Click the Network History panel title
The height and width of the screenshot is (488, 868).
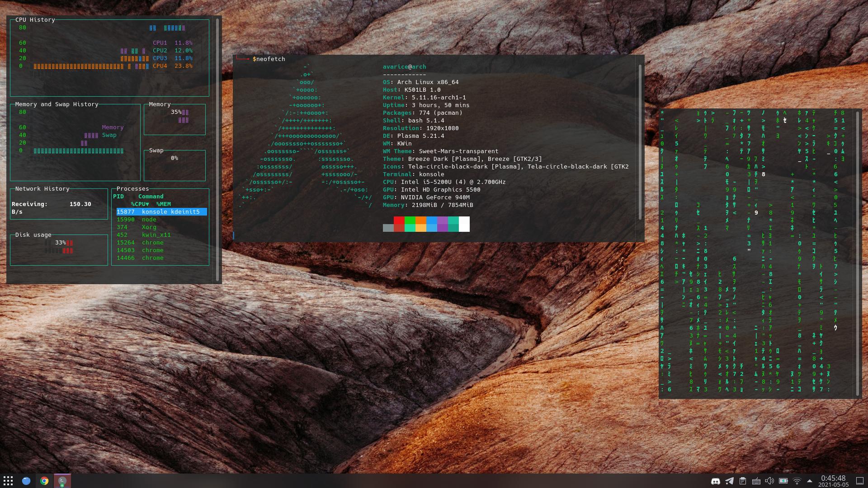[x=42, y=189]
